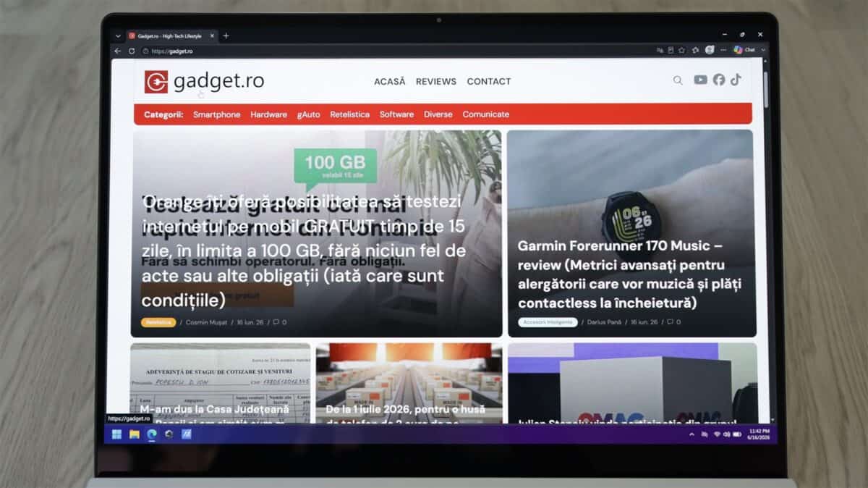Open a new browser tab with plus
Viewport: 868px width, 488px height.
coord(226,35)
